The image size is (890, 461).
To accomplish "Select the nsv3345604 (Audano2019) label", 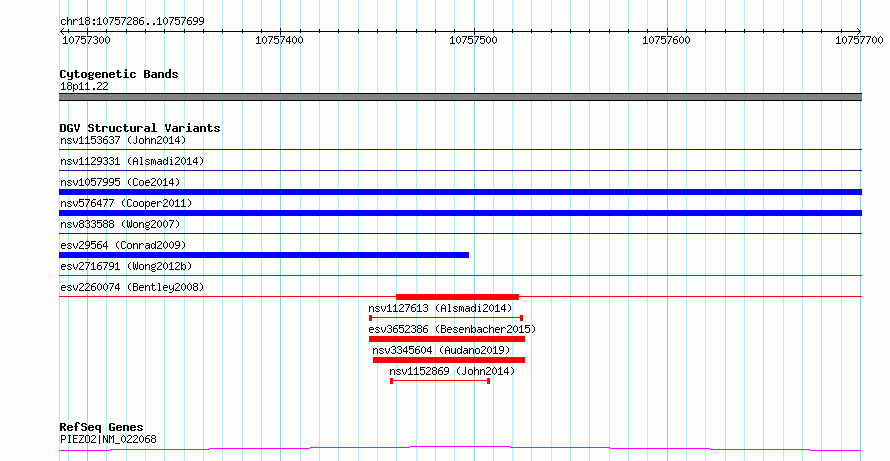I will [441, 350].
